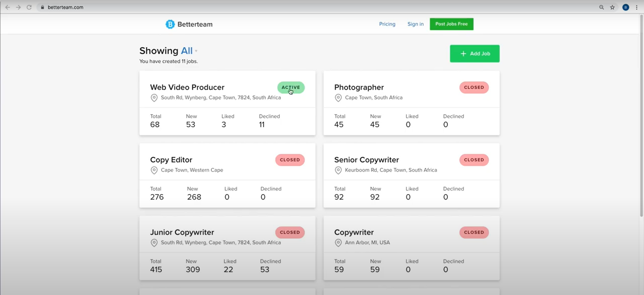Click the Add Job button
The image size is (644, 295).
[x=475, y=54]
